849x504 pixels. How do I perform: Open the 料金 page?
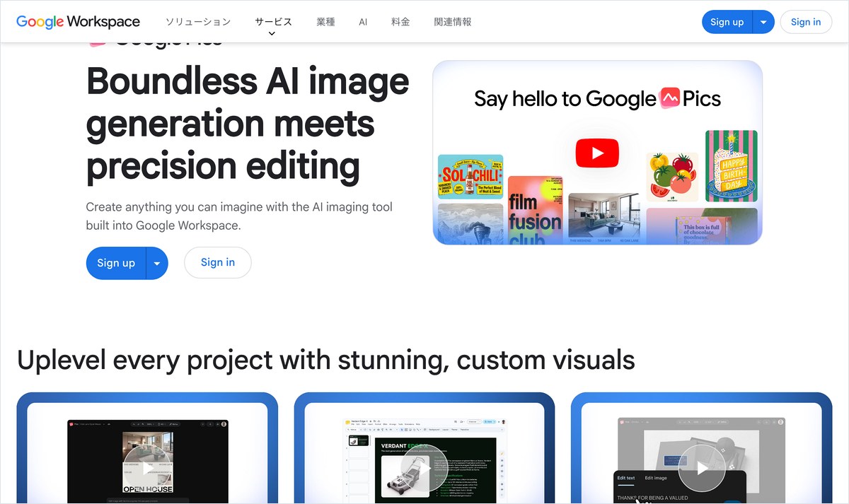tap(400, 22)
